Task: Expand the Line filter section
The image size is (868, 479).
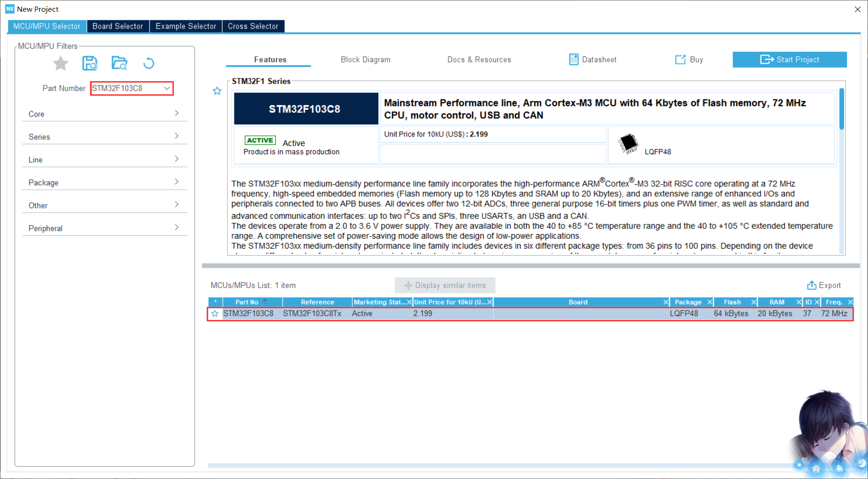Action: pos(105,160)
